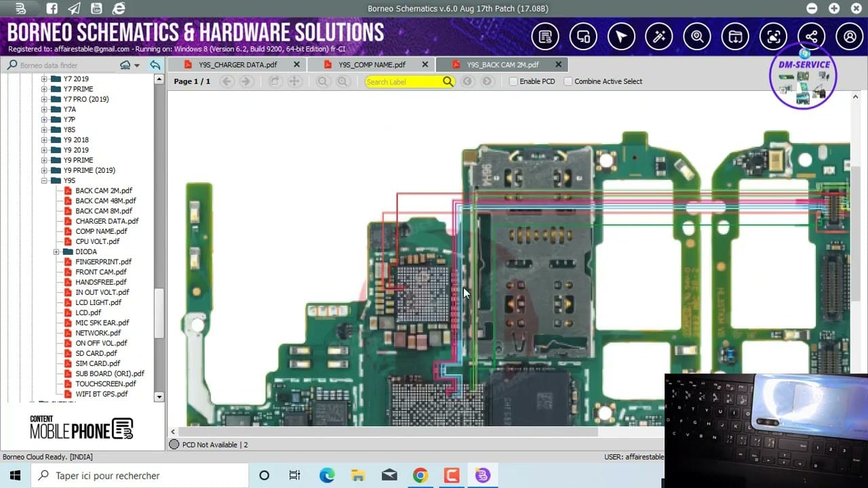Switch to Y9S_COMP NAME.pdf tab
Screen dimensions: 868x488
(372, 64)
